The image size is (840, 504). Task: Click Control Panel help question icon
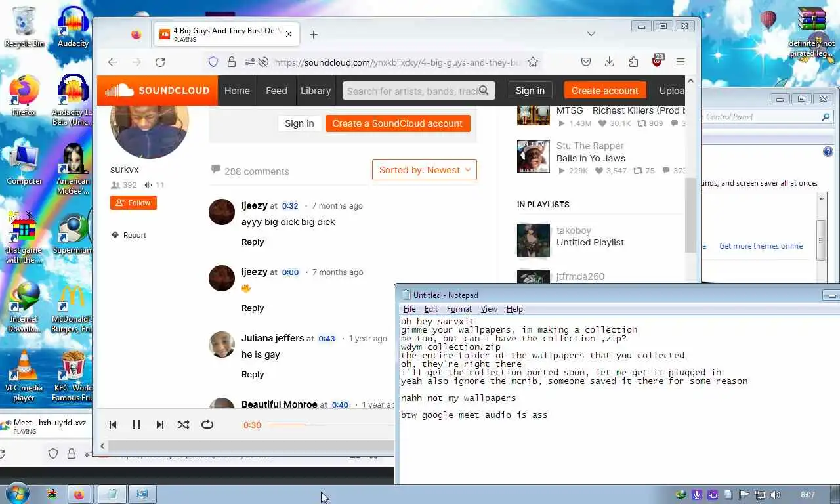(828, 152)
